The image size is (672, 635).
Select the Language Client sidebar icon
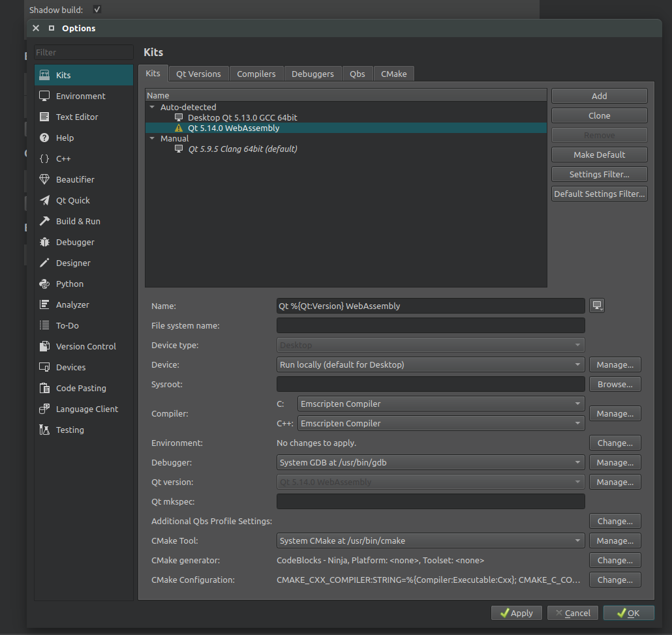click(44, 409)
